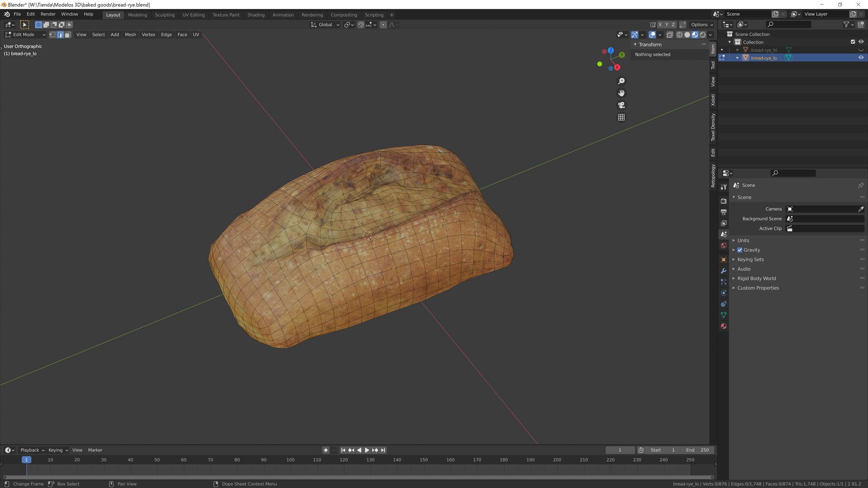Open the Material properties tab
The image size is (868, 488).
pos(723,326)
